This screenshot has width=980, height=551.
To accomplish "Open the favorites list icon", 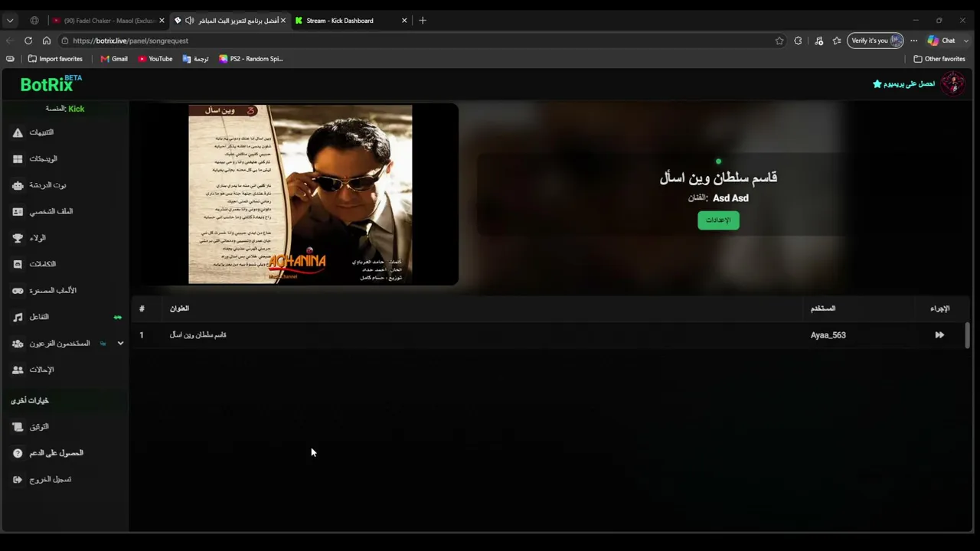I will click(837, 41).
